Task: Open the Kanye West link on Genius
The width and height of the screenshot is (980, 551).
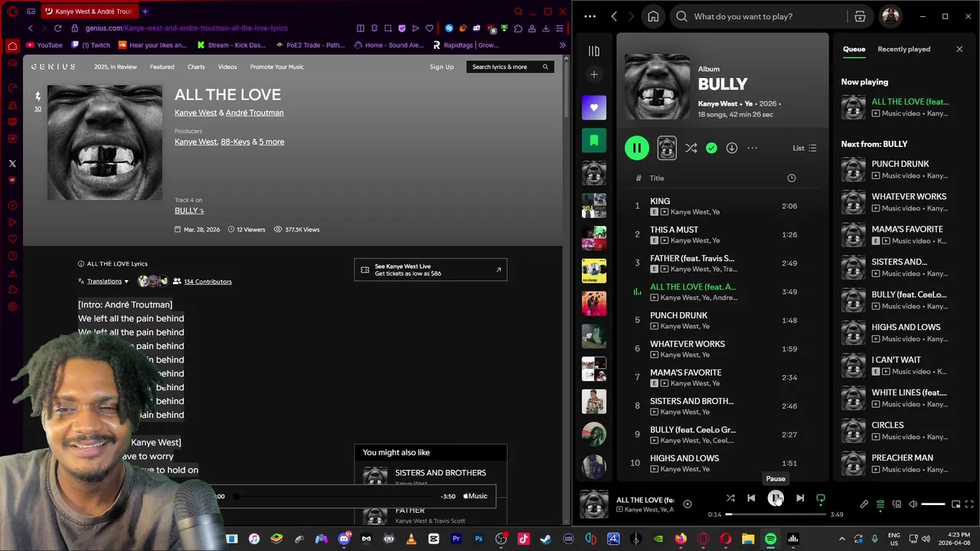Action: tap(195, 112)
